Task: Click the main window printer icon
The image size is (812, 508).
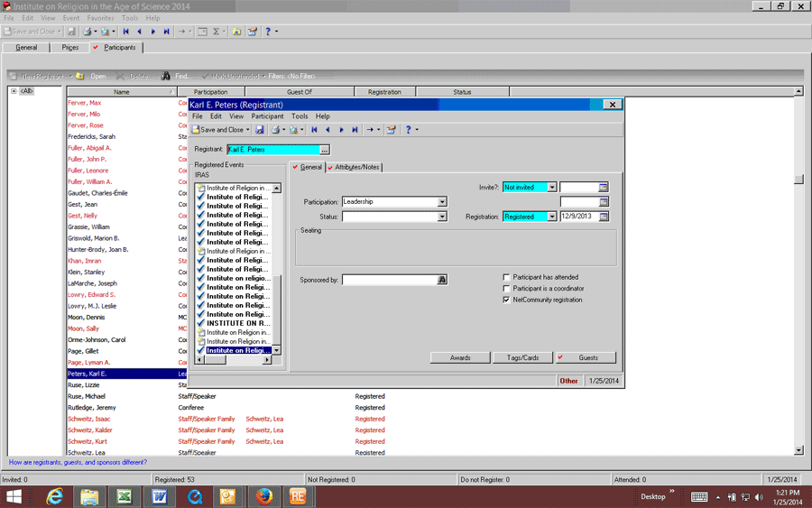Action: pyautogui.click(x=87, y=32)
